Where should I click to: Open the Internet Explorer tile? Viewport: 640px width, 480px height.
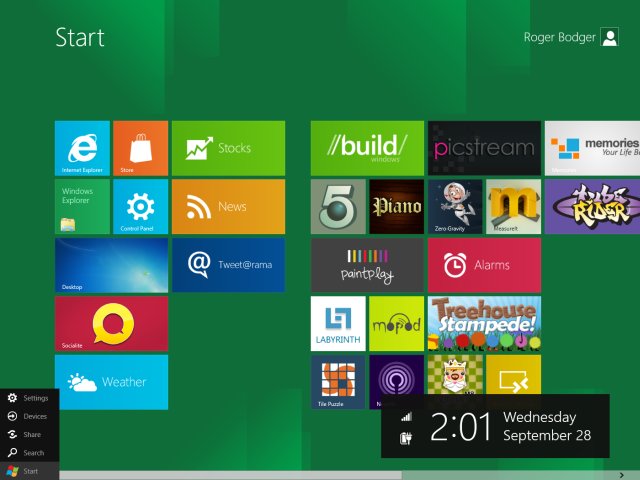tap(82, 148)
